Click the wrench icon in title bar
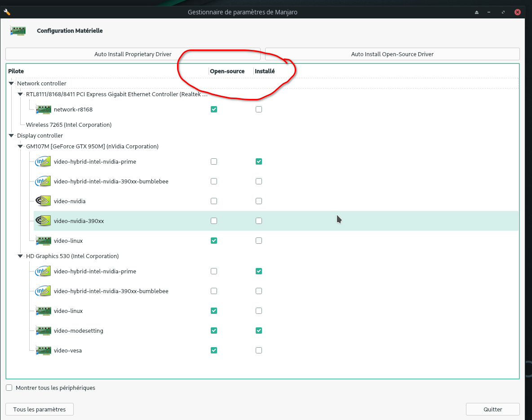This screenshot has height=420, width=532. click(x=7, y=12)
